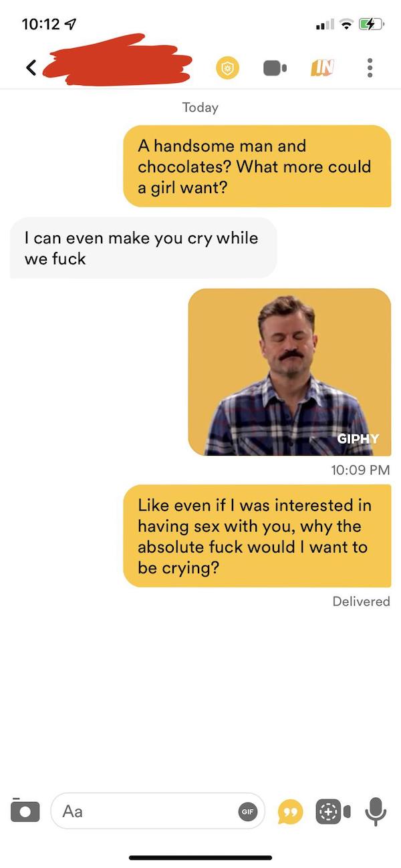Open the camera icon beside message field
This screenshot has width=401, height=868.
click(25, 810)
